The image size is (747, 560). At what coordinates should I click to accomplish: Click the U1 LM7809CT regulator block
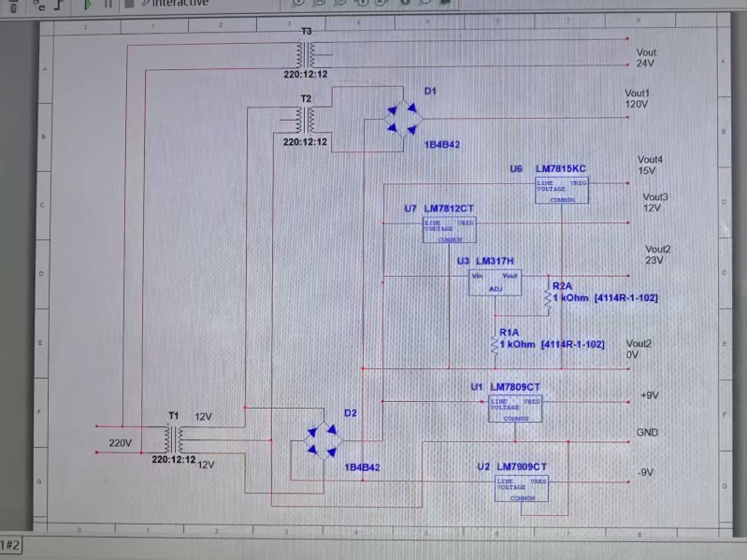point(514,409)
